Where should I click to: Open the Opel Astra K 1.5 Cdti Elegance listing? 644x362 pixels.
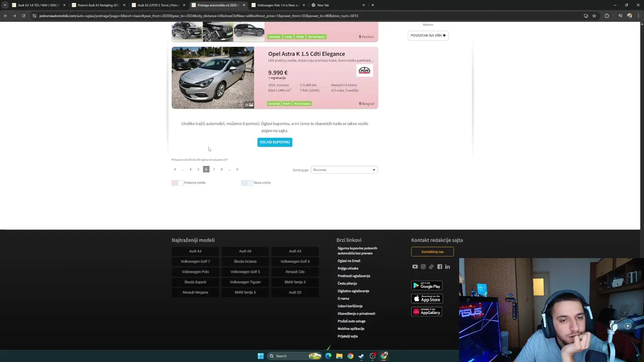[x=306, y=54]
